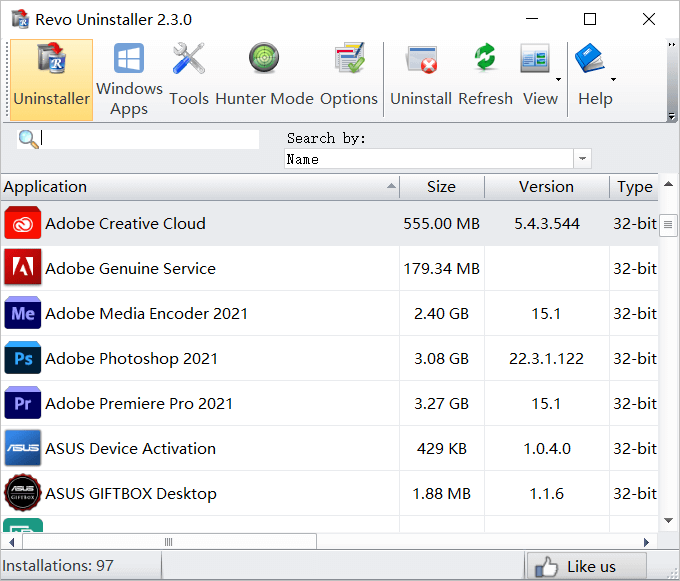Expand the View dropdown arrow
Viewport: 680px width, 581px height.
click(558, 79)
